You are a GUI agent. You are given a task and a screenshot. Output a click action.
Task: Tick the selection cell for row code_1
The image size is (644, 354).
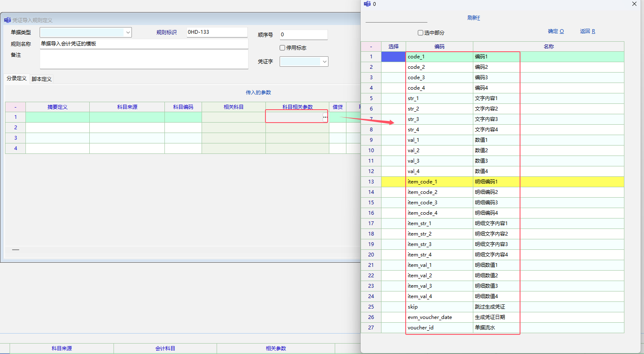point(393,57)
